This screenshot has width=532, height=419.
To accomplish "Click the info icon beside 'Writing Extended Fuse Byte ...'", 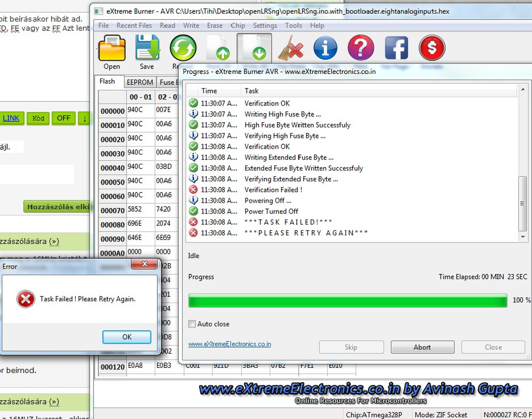I will click(193, 157).
